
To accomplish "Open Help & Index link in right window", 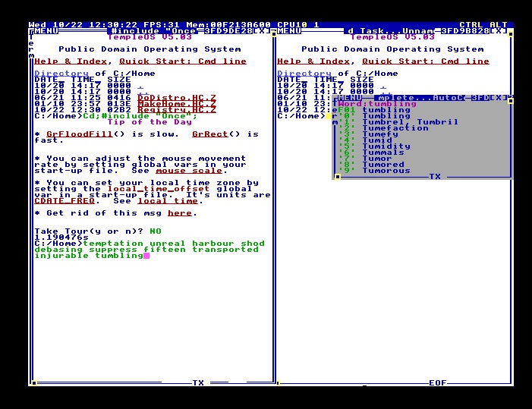I will [314, 61].
